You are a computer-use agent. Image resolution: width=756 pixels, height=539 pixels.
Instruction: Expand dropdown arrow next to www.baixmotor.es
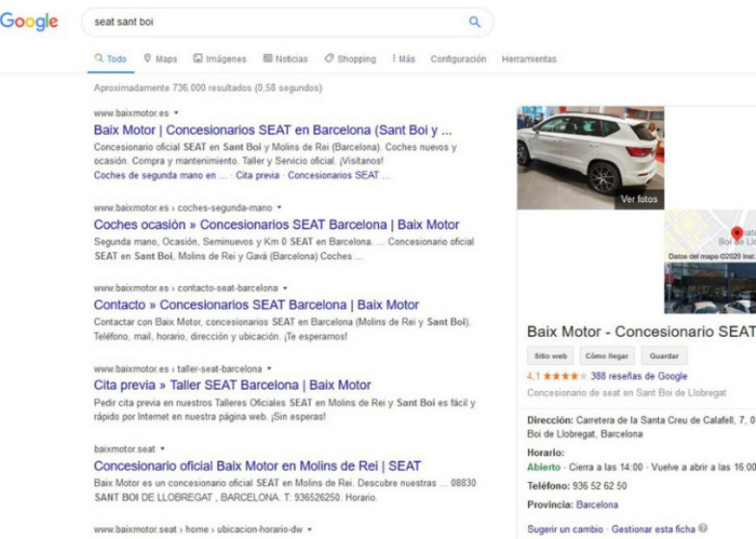(176, 113)
